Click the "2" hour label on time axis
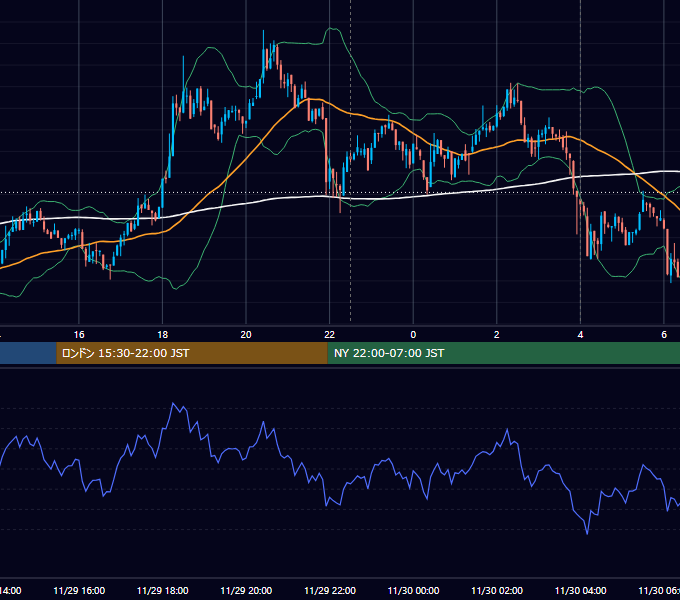Screen dimensions: 680x600 click(x=497, y=335)
